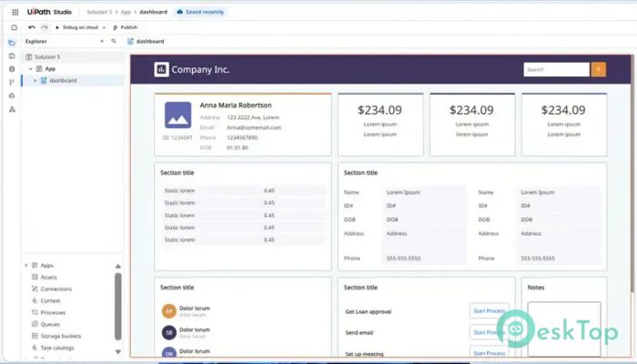Click Start Process for Send email
The image size is (637, 364).
point(490,332)
